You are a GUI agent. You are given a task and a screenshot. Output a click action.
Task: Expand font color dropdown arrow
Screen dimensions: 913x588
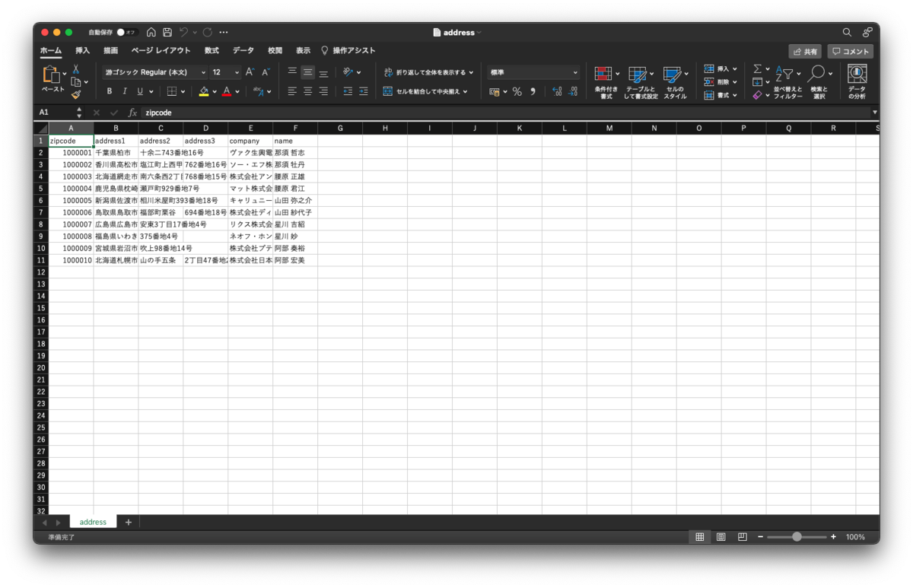click(237, 92)
